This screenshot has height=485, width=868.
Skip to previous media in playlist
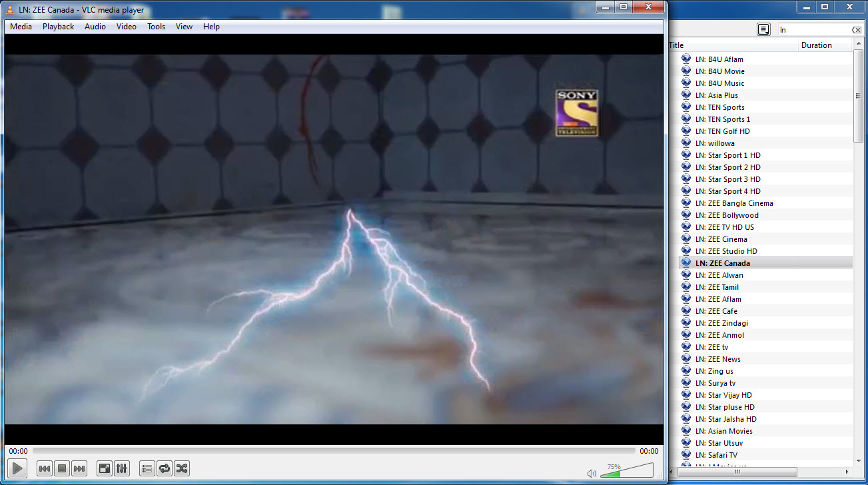coord(45,469)
